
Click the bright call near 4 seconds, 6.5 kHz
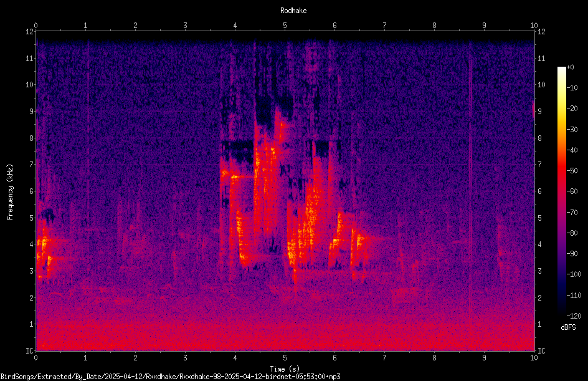(x=233, y=175)
